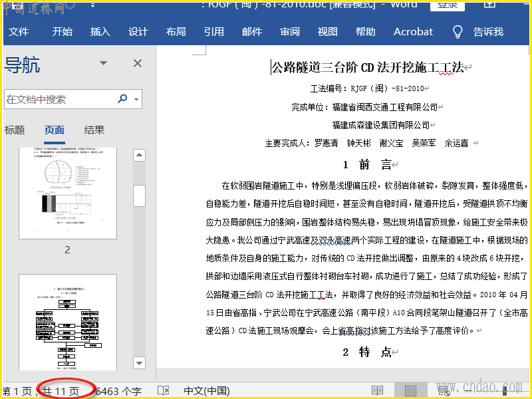The height and width of the screenshot is (399, 532).
Task: Open the navigation pane options dropdown arrow
Action: 104,63
